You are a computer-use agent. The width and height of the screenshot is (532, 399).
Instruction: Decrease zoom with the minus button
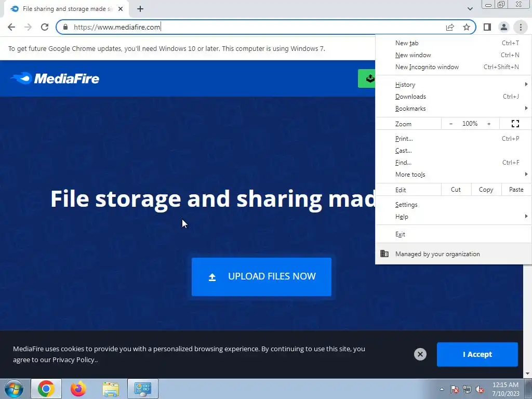tap(451, 124)
